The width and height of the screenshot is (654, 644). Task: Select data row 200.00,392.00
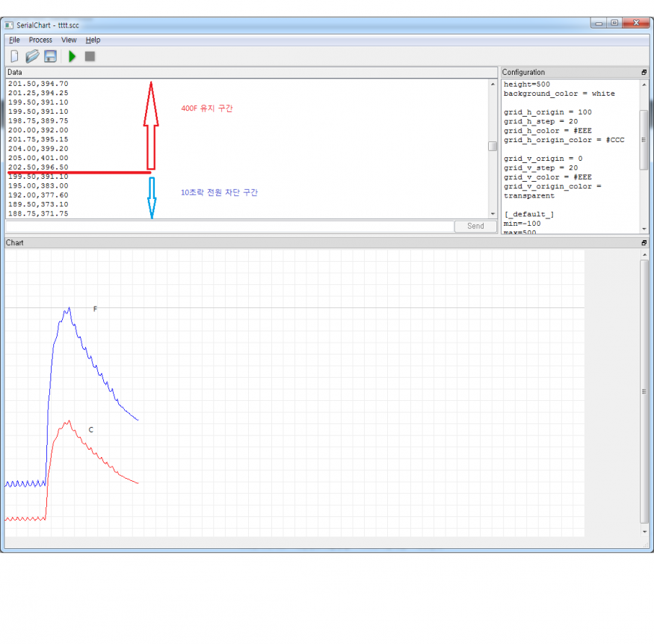(x=38, y=130)
